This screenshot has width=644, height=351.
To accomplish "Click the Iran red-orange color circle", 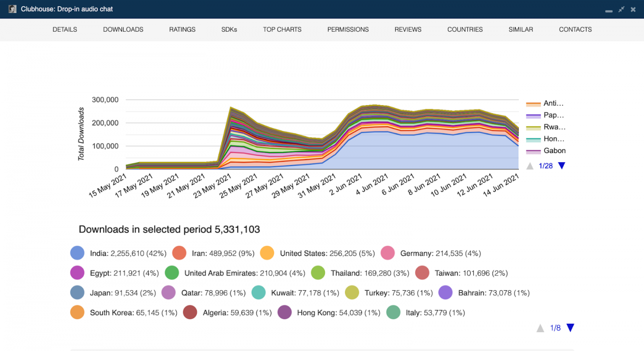I will [x=179, y=253].
